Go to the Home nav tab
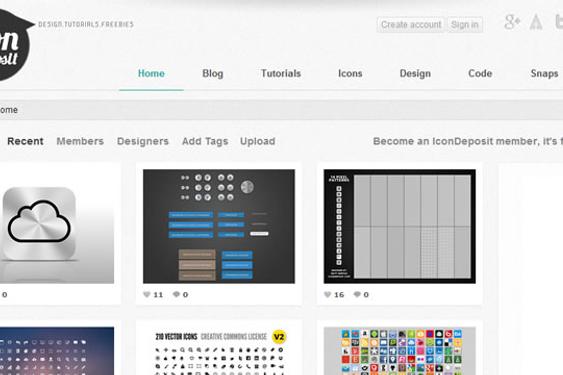Screen dimensions: 563x375 point(151,74)
